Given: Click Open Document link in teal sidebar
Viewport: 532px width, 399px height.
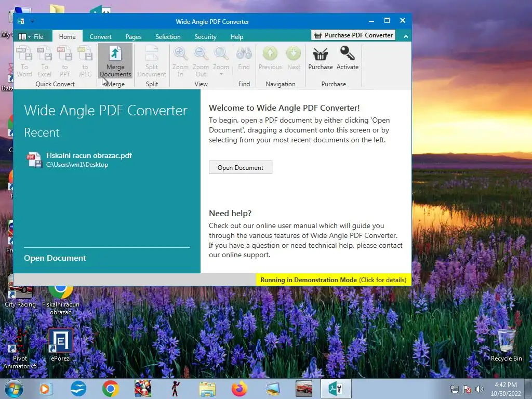Looking at the screenshot, I should pyautogui.click(x=55, y=258).
